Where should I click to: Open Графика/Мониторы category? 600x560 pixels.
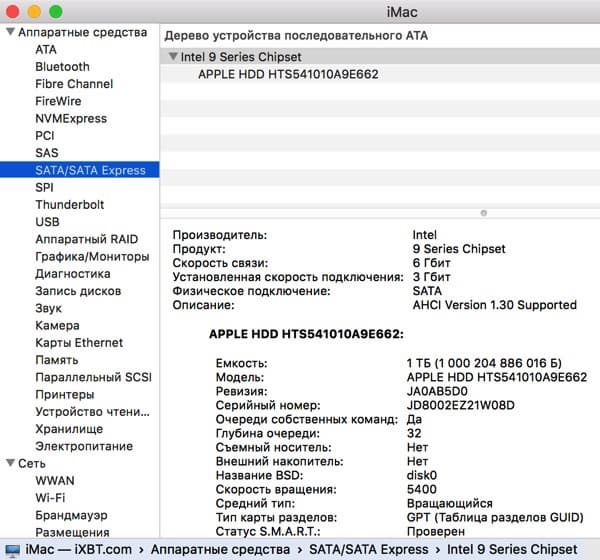click(x=92, y=256)
